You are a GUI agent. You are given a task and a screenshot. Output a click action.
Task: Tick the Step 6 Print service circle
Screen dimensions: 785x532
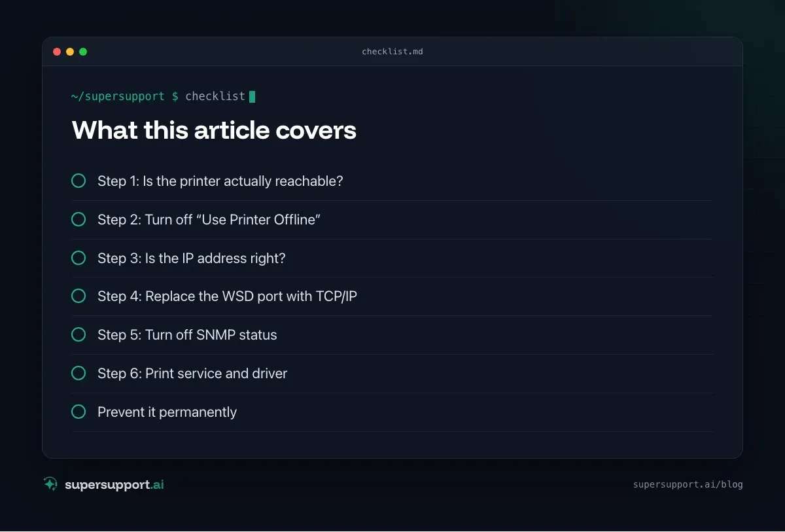(x=78, y=373)
